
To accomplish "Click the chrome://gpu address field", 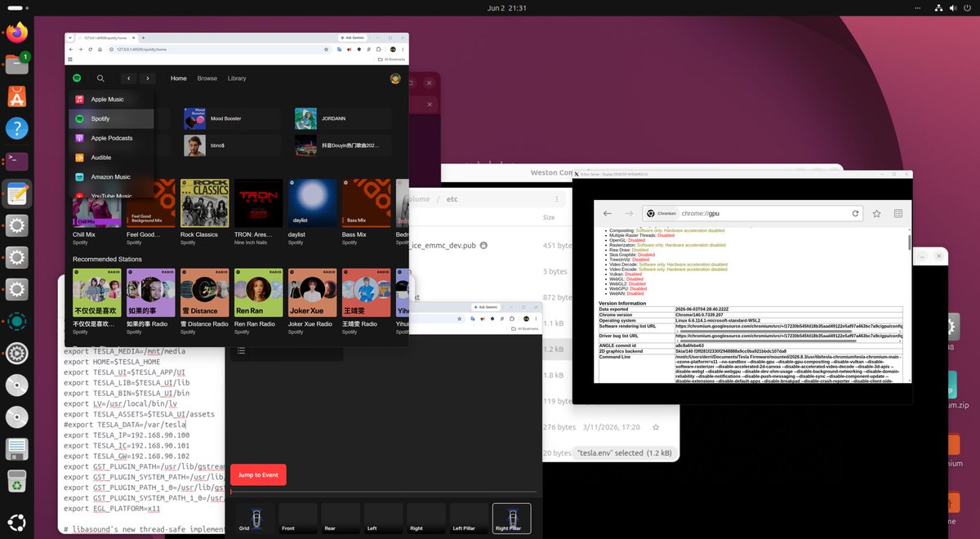I will [751, 213].
